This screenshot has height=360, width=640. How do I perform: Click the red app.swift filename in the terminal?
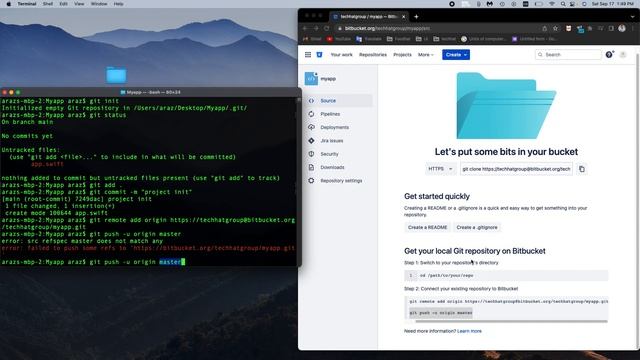point(47,164)
